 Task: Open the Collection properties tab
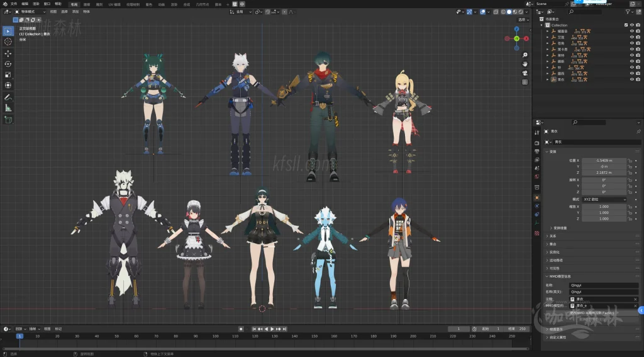(537, 187)
